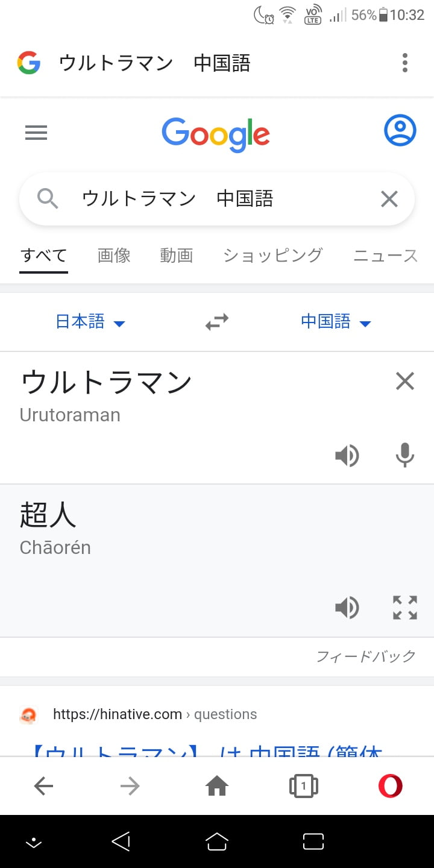
Task: Listen to the Chinese translation 超人
Action: pos(347,608)
